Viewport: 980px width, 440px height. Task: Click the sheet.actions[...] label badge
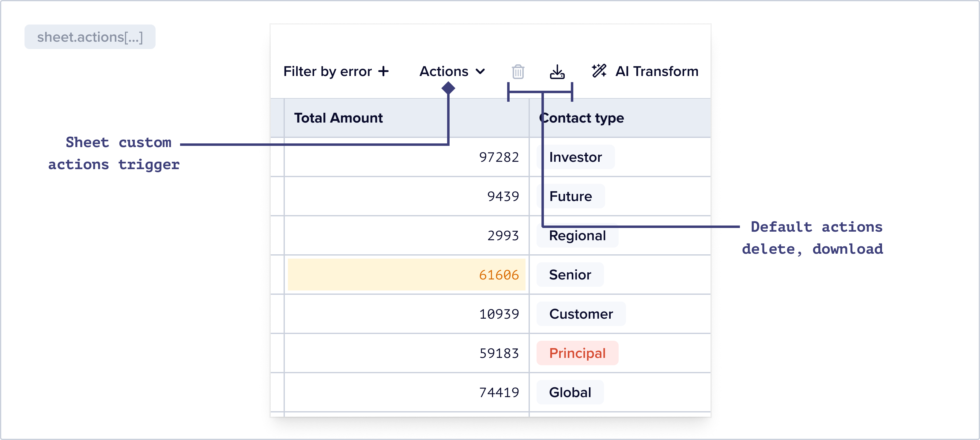point(90,37)
